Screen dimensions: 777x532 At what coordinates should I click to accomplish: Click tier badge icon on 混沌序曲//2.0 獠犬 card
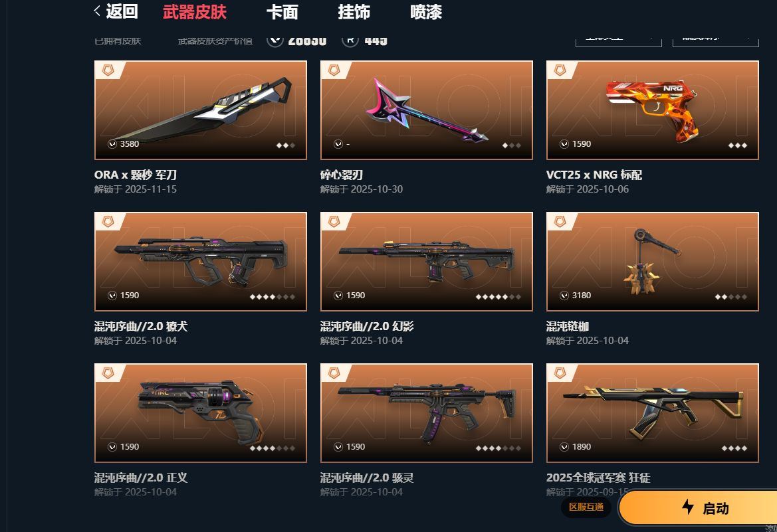coord(108,221)
